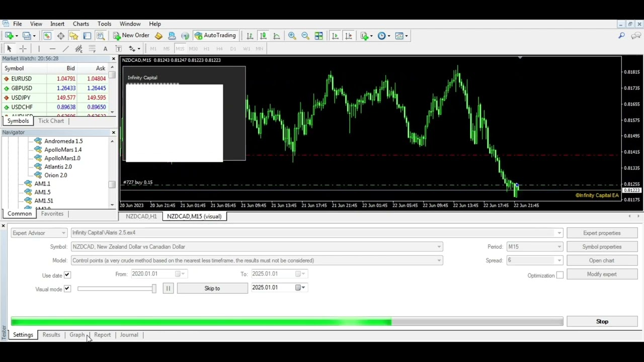644x362 pixels.
Task: Click the New Order button
Action: 131,36
